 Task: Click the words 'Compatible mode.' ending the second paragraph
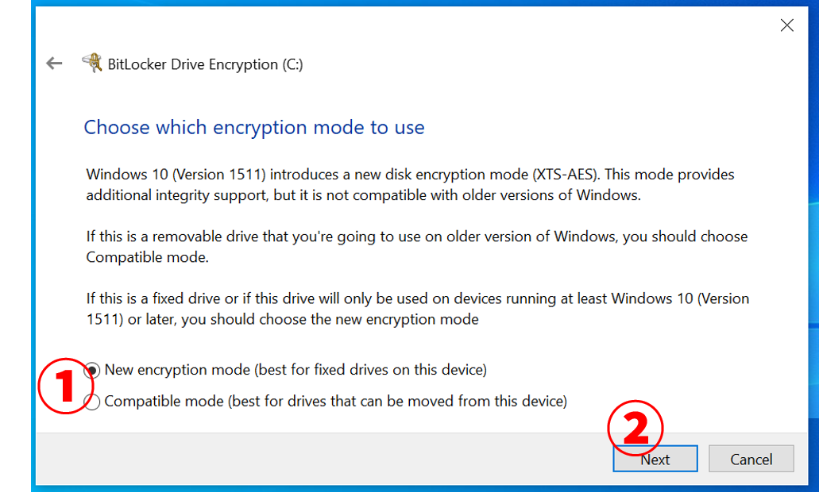[147, 257]
